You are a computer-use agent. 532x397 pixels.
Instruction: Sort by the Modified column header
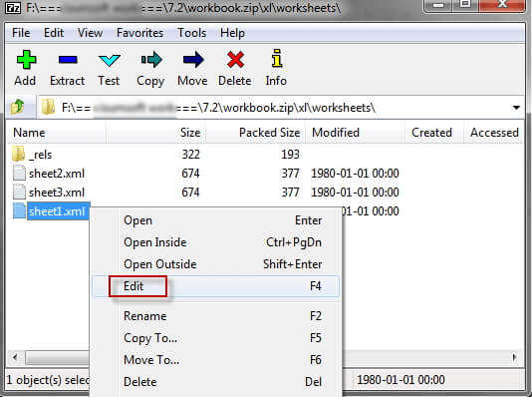point(355,133)
